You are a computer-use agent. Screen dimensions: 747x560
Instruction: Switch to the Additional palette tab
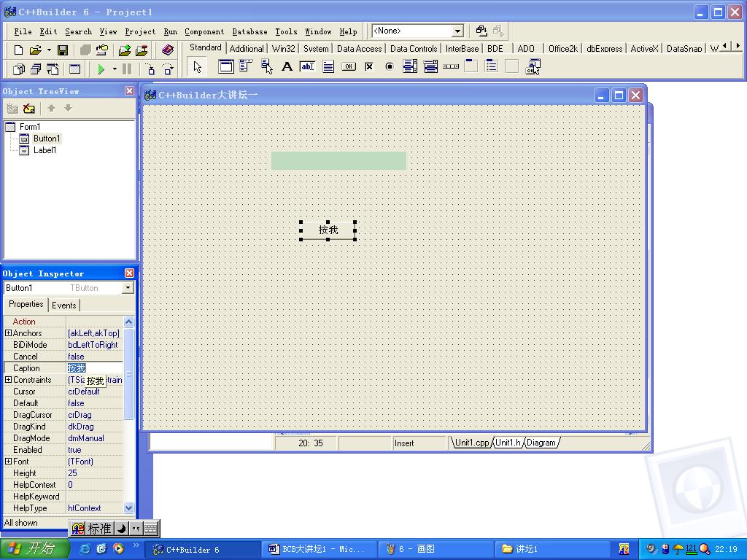(x=247, y=49)
